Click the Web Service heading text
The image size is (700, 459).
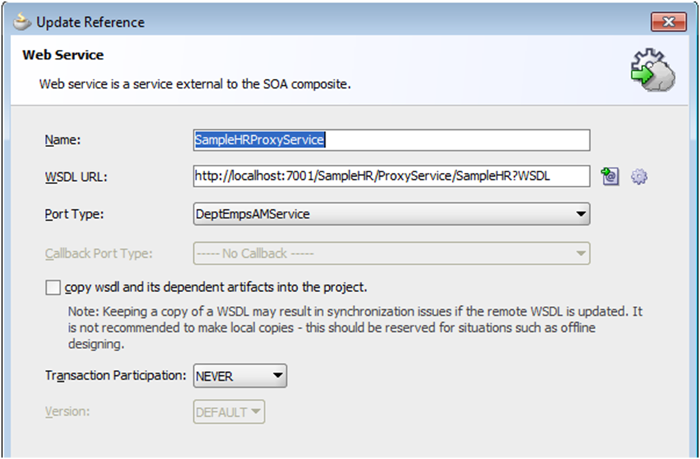63,55
